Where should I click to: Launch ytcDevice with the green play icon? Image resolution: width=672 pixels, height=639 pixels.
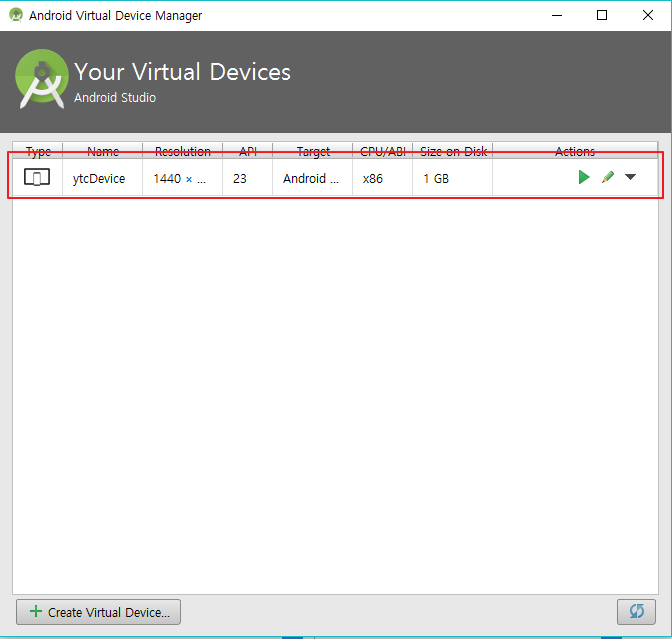point(584,177)
